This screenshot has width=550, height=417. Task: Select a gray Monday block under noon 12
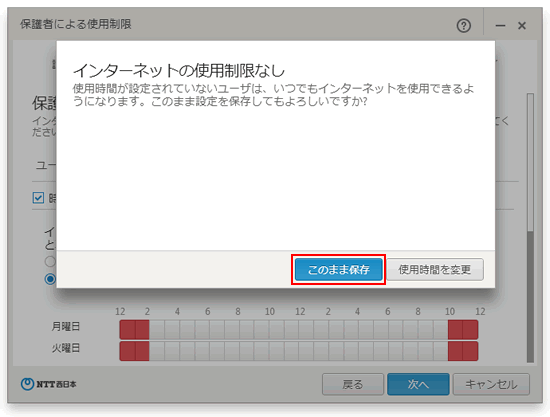point(307,330)
